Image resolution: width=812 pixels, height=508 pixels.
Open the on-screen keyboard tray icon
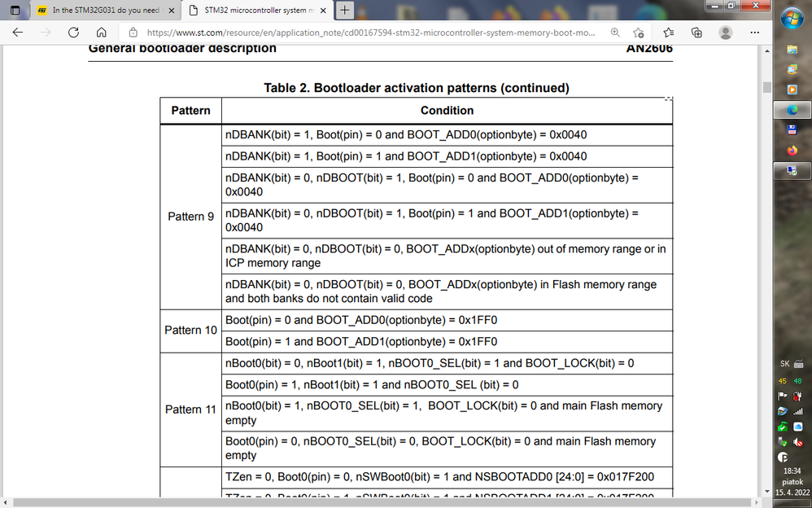798,364
